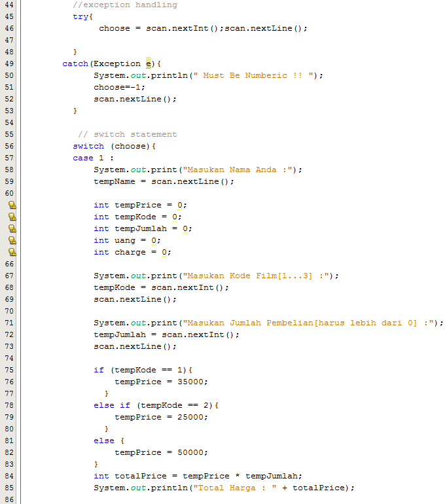Click the "case" keyword
Viewport: 445px width, 504px height.
(x=83, y=158)
